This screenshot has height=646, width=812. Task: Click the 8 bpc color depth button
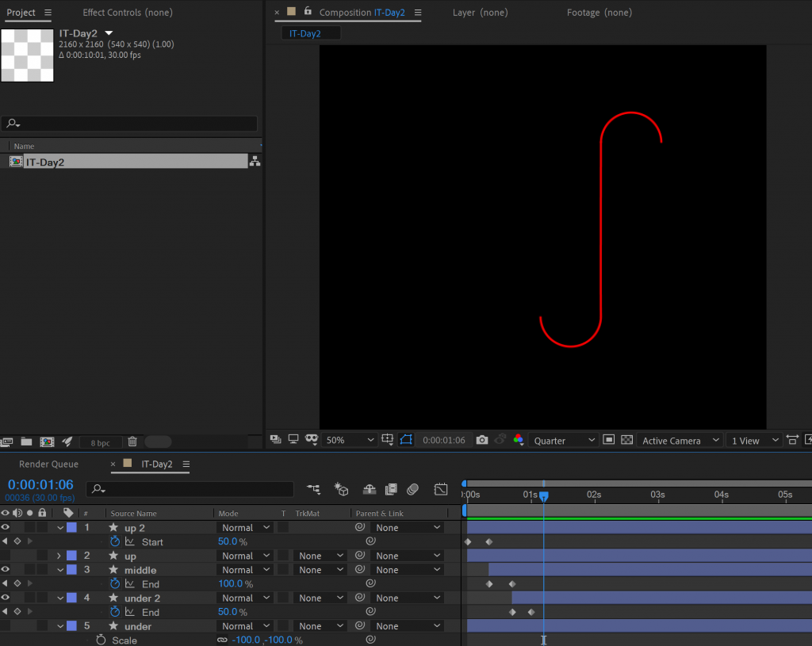100,442
